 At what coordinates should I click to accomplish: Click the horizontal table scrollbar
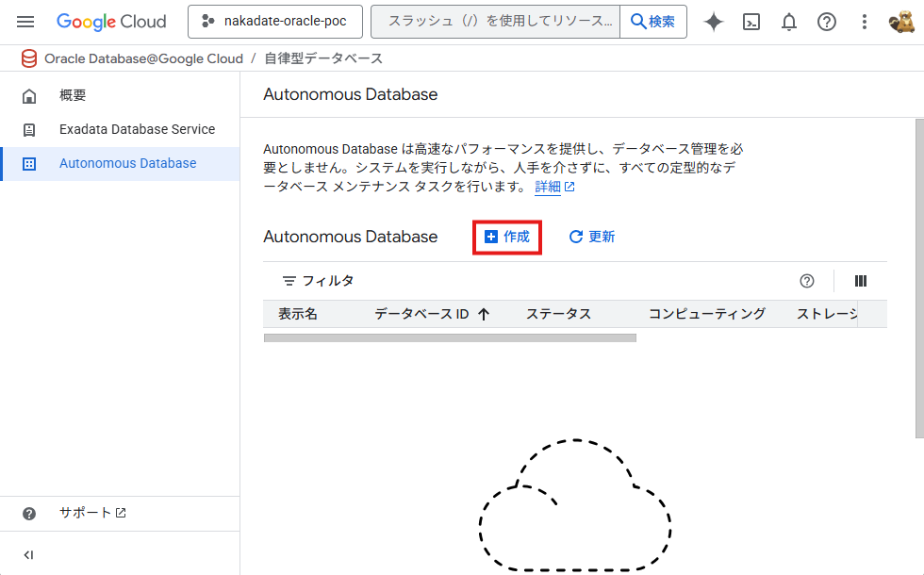pyautogui.click(x=450, y=337)
